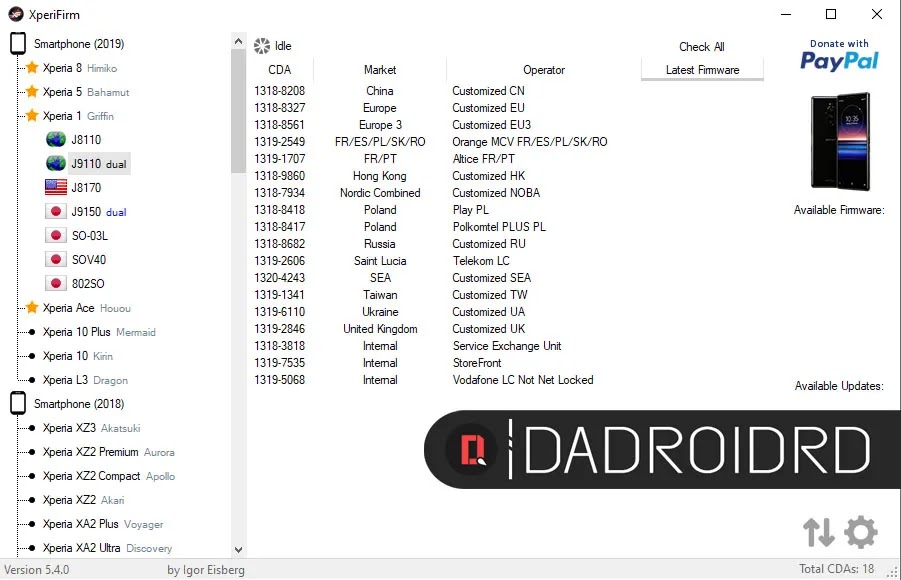
Task: Click the gear settings icon
Action: tap(861, 532)
